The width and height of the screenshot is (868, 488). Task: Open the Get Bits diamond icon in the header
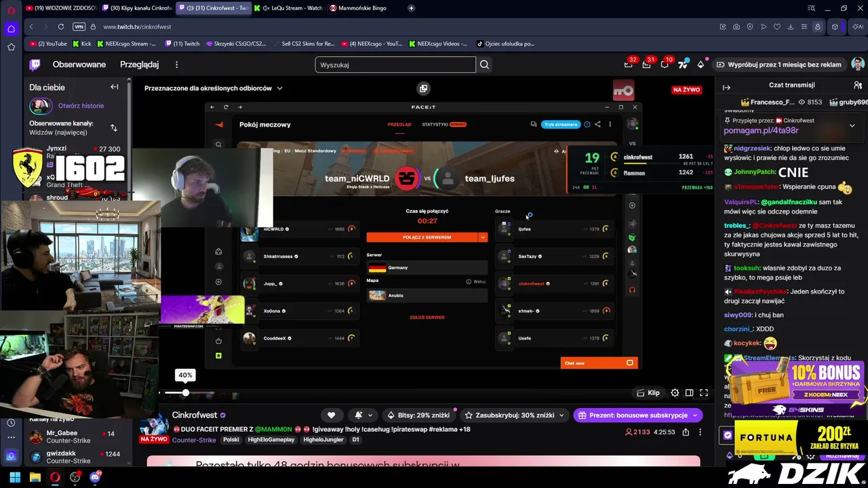pos(701,64)
